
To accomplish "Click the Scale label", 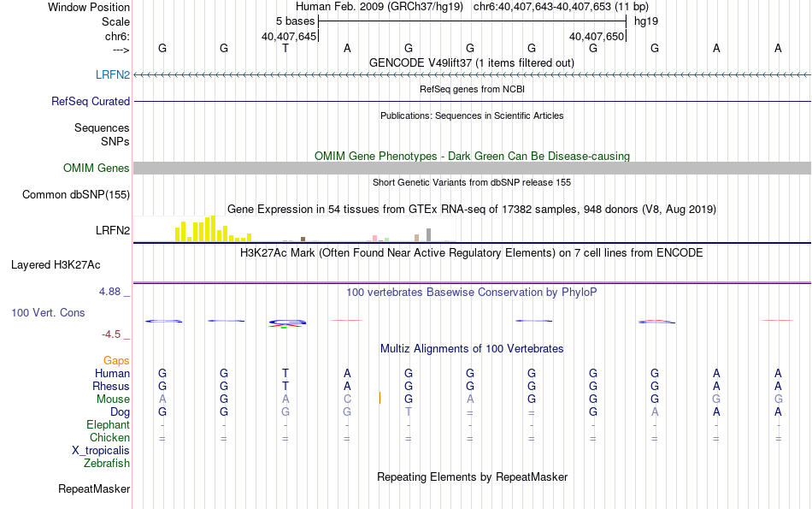I will click(115, 21).
